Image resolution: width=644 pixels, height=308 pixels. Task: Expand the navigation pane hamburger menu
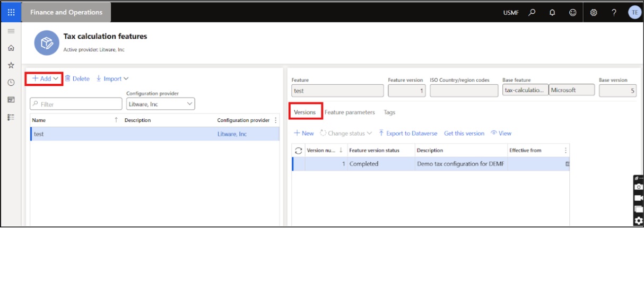click(11, 31)
